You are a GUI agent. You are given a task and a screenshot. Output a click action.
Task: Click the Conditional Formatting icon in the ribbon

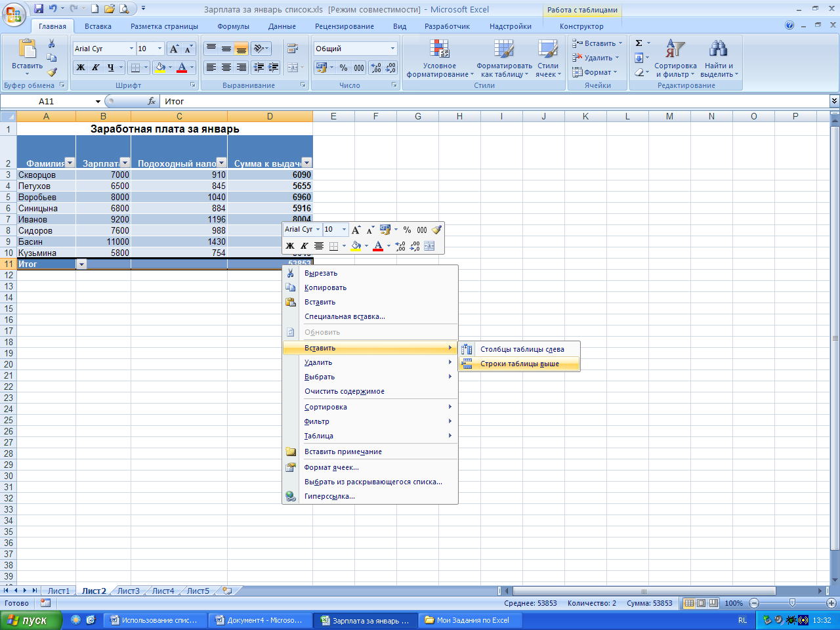point(439,50)
